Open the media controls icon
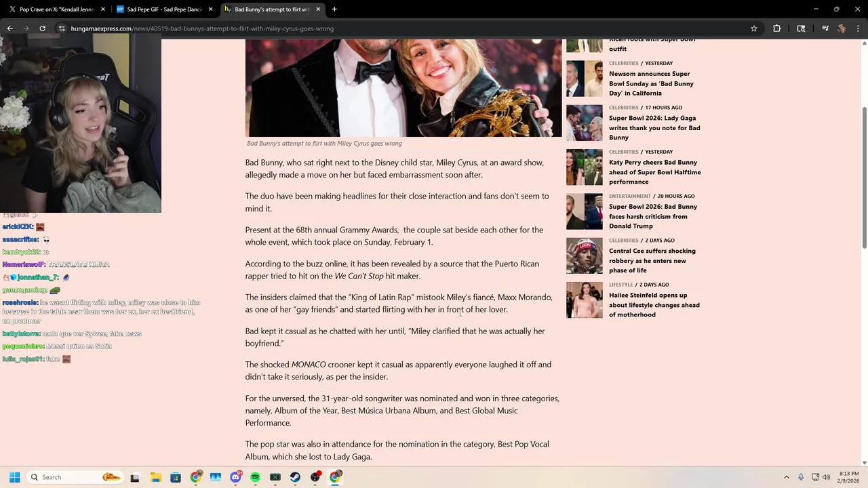Viewport: 868px width, 488px height. pos(825,28)
